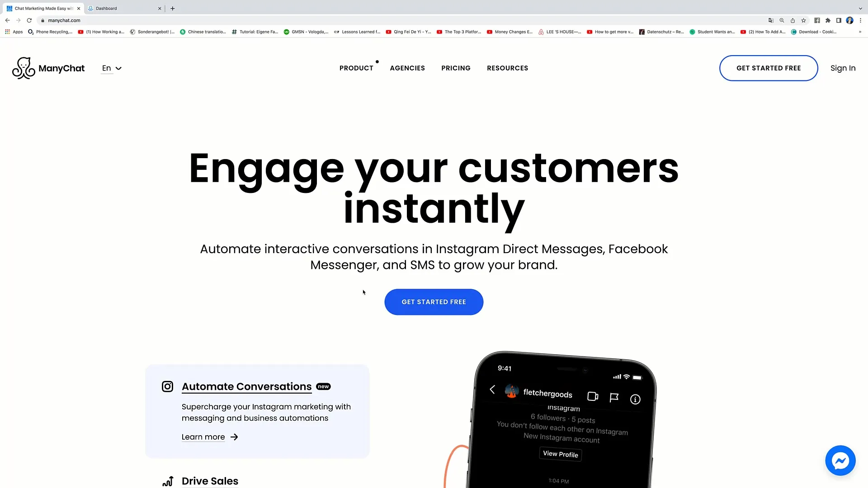Click RESOURCES navigation item
Image resolution: width=868 pixels, height=488 pixels.
(x=508, y=68)
